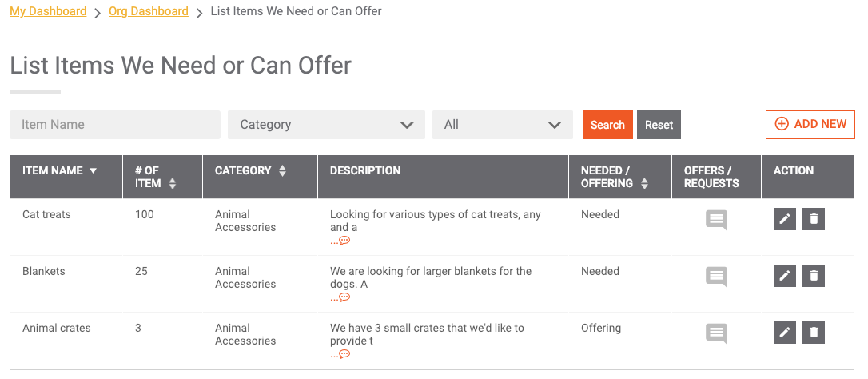
Task: Sort by Needed / Offering column
Action: [x=615, y=177]
